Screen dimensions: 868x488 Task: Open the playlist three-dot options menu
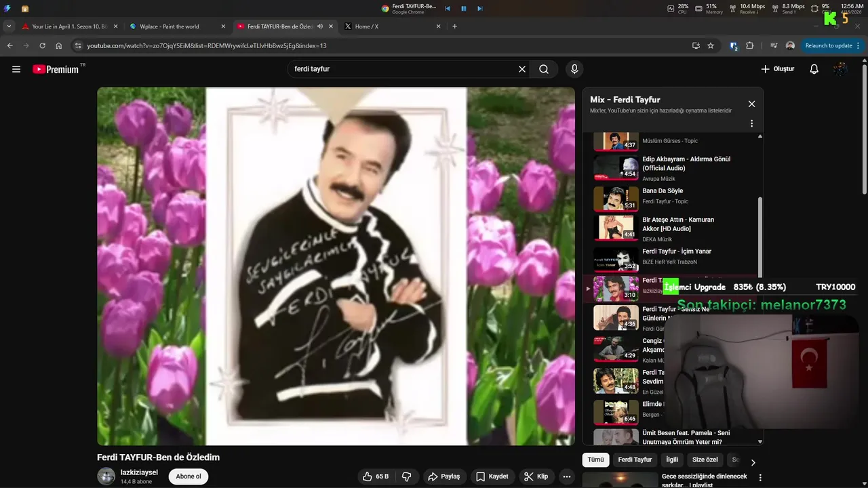coord(751,123)
